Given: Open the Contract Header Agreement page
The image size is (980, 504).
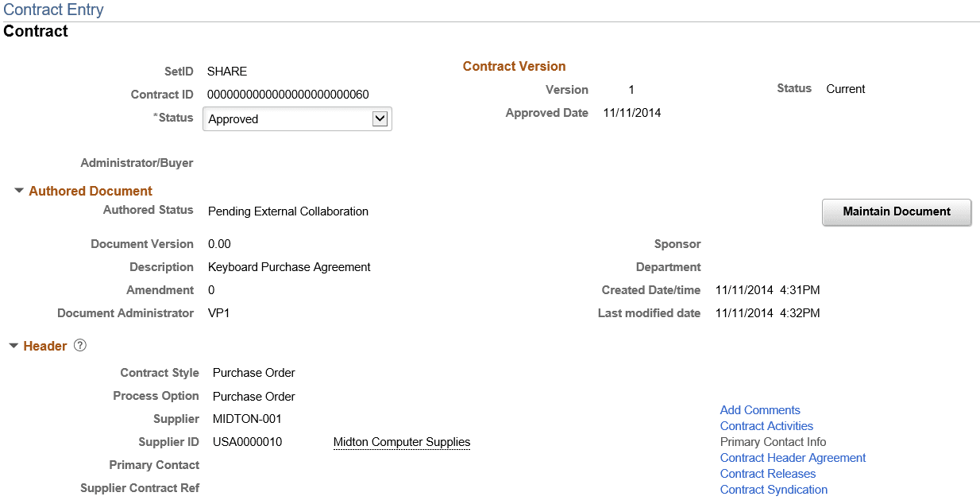Looking at the screenshot, I should (792, 457).
